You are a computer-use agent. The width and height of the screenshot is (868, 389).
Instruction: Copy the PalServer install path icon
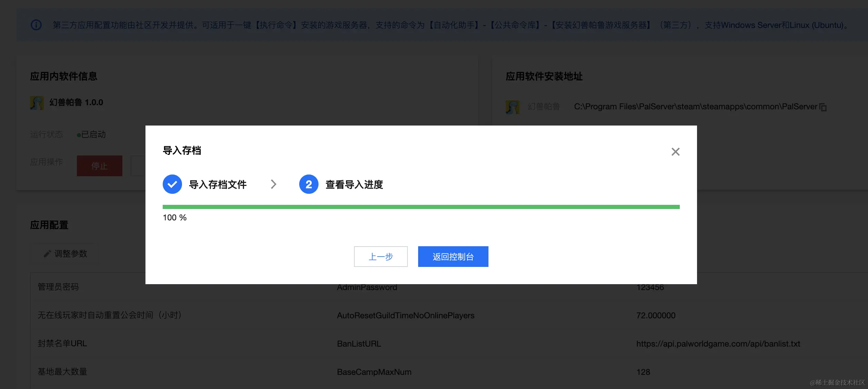point(823,107)
